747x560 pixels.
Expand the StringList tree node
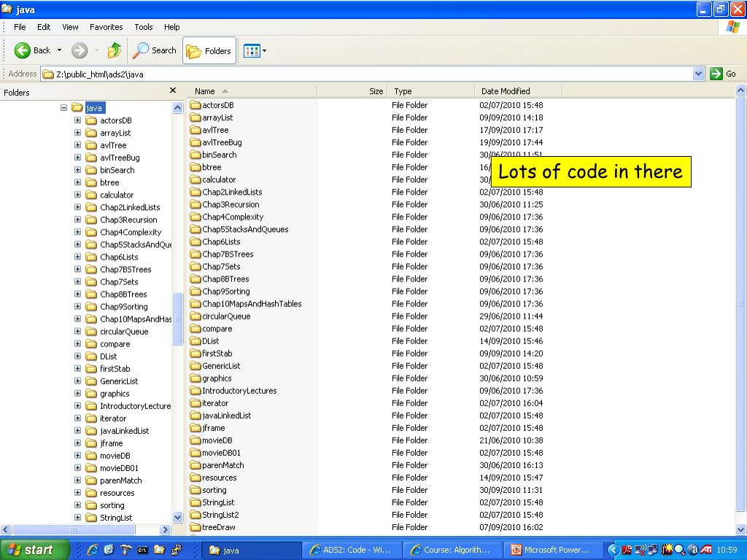click(x=77, y=517)
